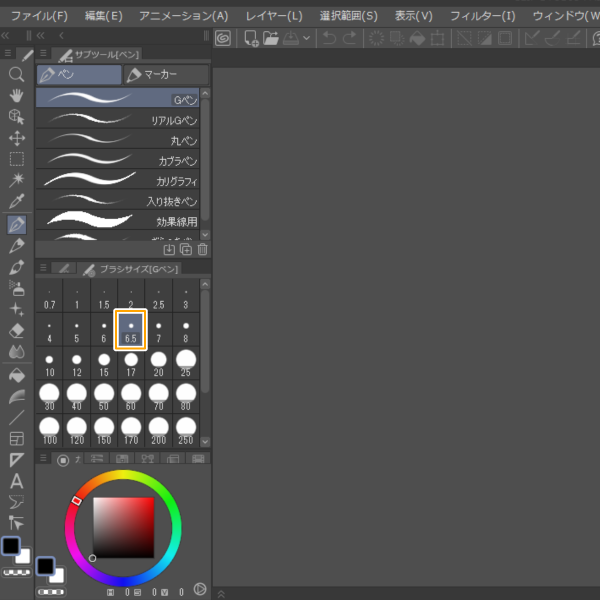Choose brush size 20 preset

(159, 362)
